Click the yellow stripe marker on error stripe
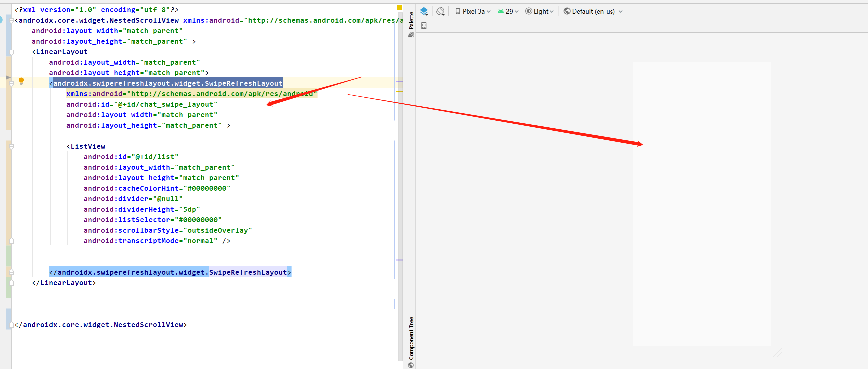 point(400,91)
